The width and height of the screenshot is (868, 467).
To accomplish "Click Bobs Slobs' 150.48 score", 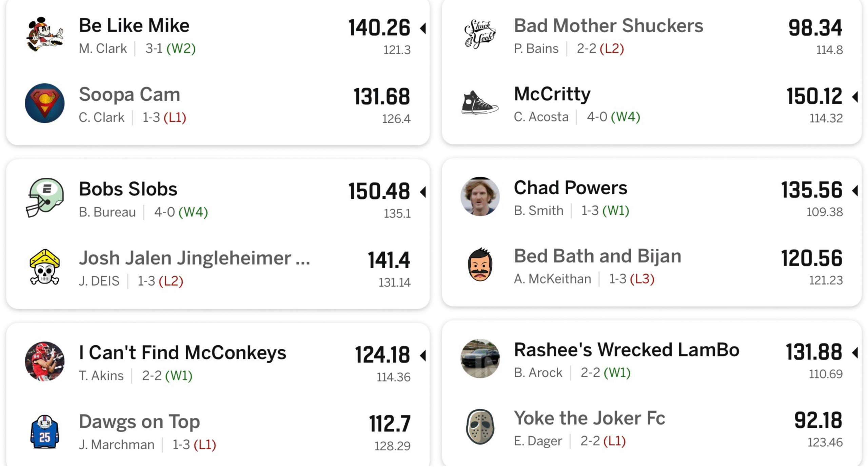I will point(379,191).
